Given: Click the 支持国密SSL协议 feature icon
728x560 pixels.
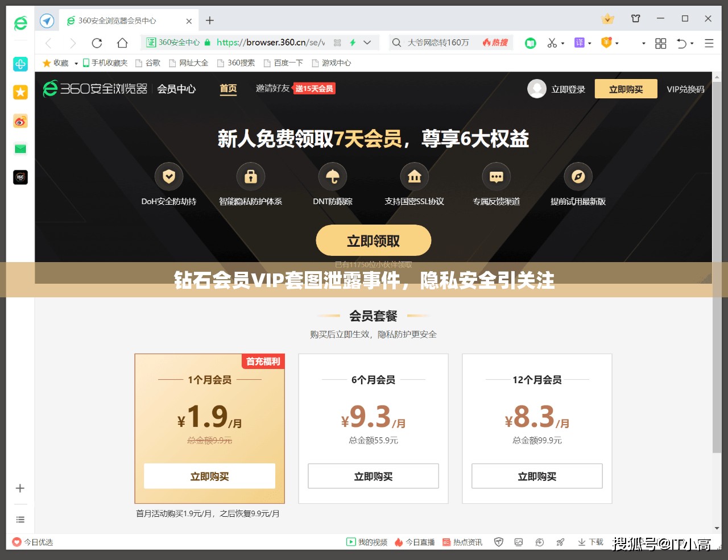Looking at the screenshot, I should 415,177.
